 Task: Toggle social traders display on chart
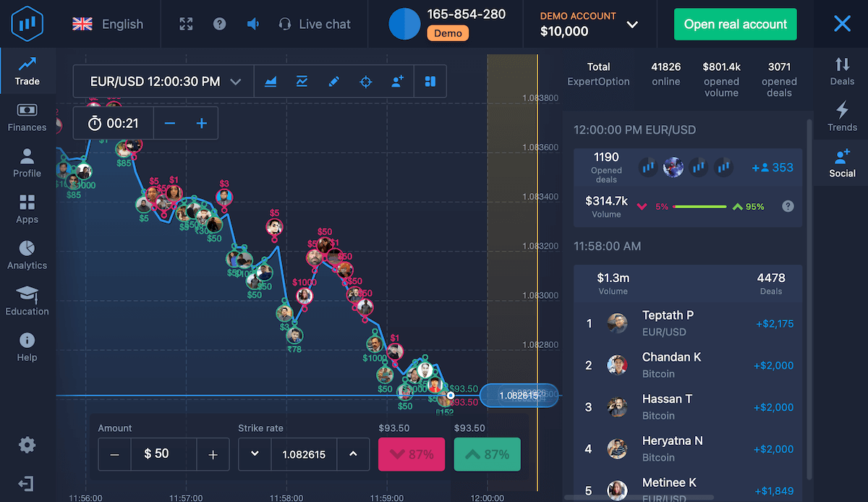[397, 82]
